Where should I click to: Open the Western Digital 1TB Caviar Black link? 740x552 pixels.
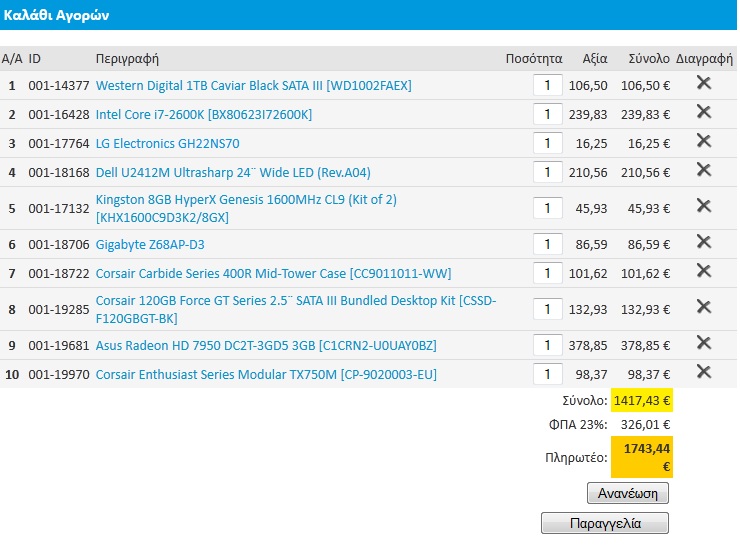(253, 86)
